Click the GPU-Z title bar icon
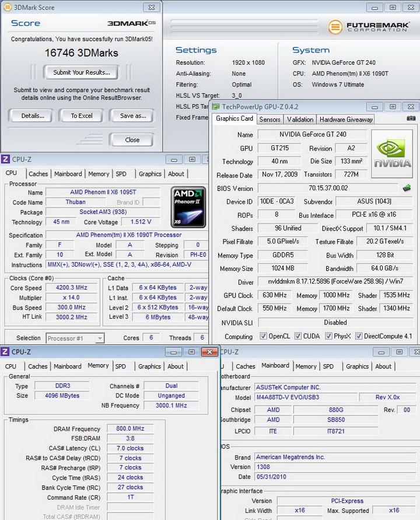 216,106
